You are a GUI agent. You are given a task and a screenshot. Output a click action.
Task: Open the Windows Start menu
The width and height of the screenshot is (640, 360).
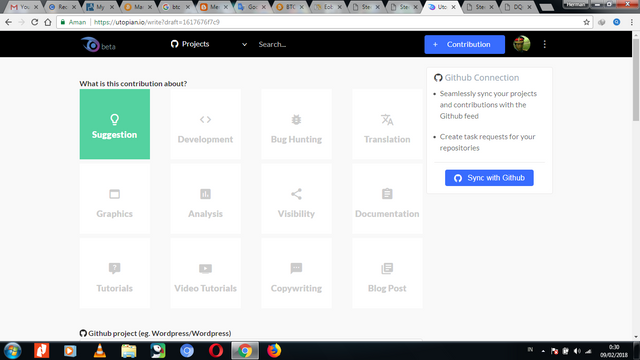(x=12, y=351)
